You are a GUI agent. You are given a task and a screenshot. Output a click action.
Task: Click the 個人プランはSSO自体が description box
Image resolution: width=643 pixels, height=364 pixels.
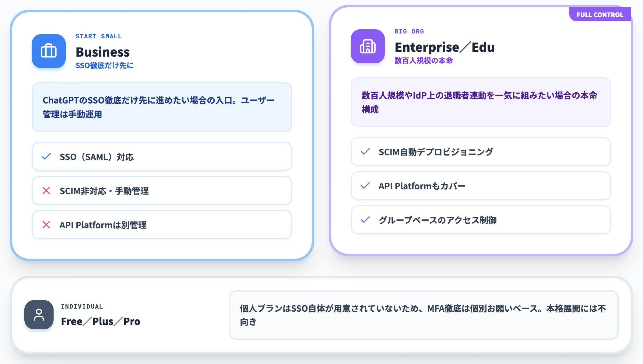[x=424, y=315]
